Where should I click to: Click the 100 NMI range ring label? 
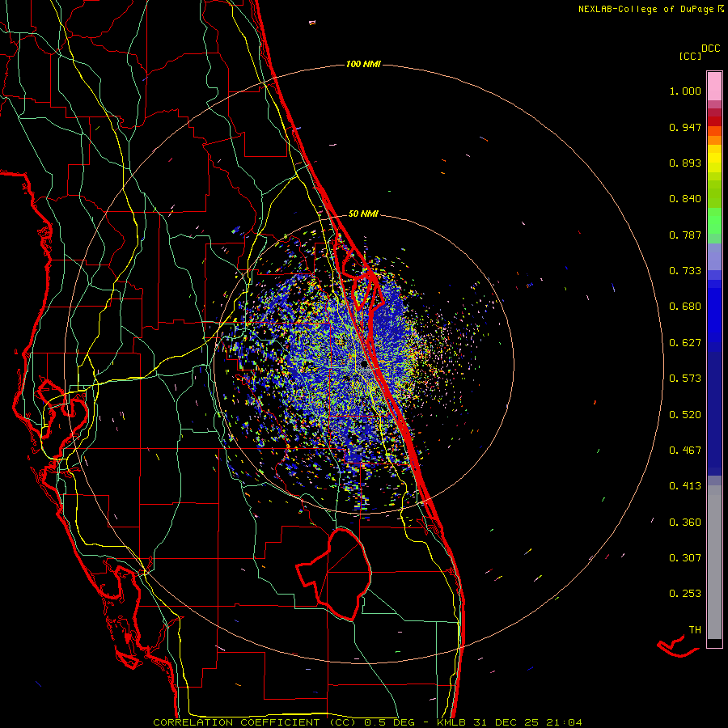point(363,64)
